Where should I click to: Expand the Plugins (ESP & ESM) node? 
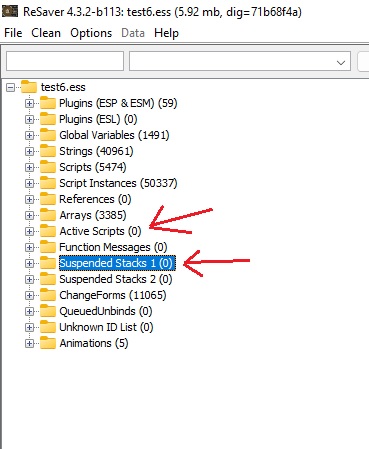[29, 104]
